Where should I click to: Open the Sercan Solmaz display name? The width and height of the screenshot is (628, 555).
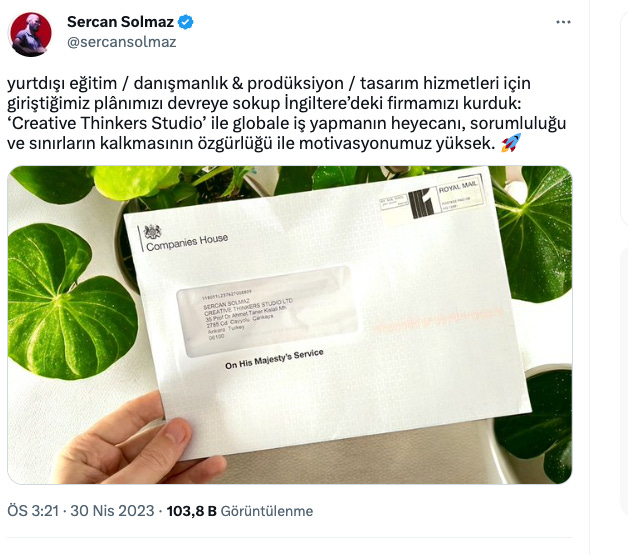(120, 22)
